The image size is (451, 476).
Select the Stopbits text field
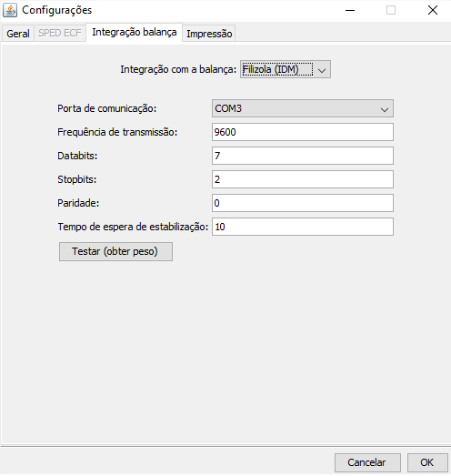(303, 179)
